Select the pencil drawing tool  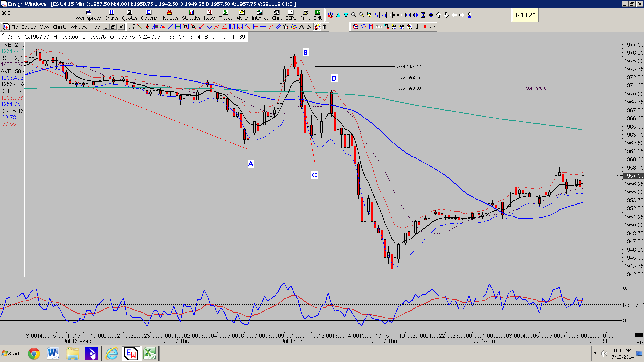tap(140, 27)
